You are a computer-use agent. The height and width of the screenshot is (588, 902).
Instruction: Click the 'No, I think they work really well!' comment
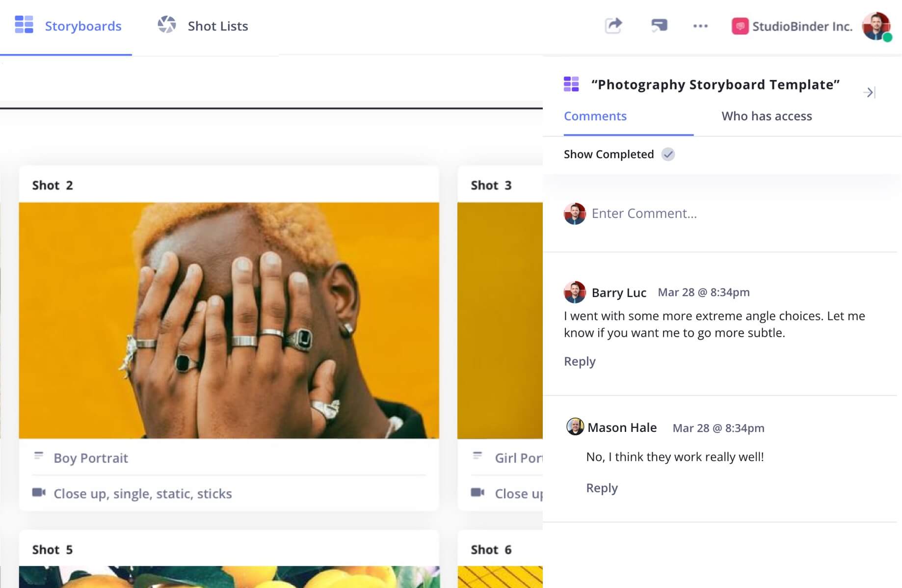[x=675, y=457]
